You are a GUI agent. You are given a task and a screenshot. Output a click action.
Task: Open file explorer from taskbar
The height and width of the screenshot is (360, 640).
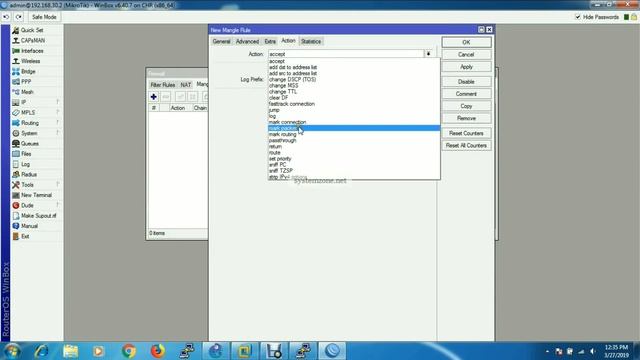tap(70, 351)
